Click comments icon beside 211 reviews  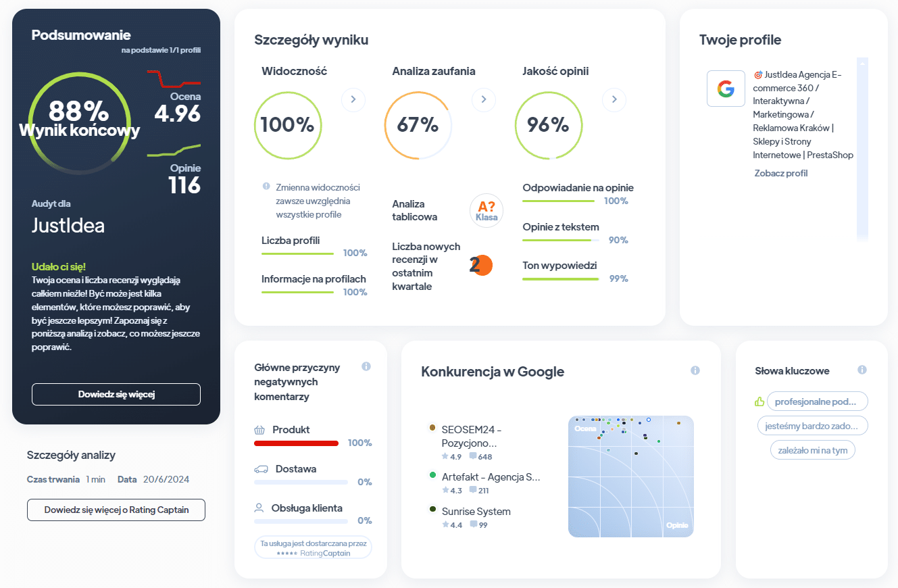pos(473,491)
